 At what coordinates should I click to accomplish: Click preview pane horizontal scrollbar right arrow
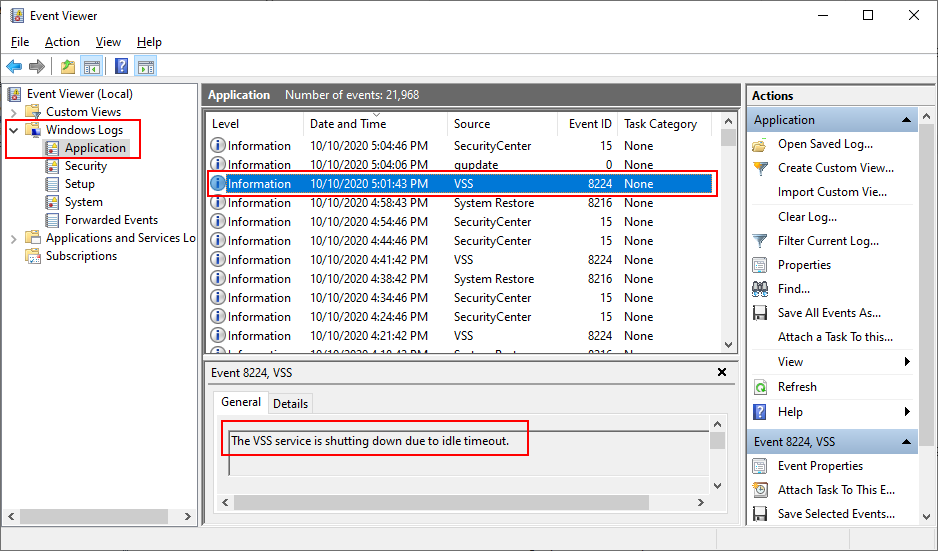click(x=701, y=503)
